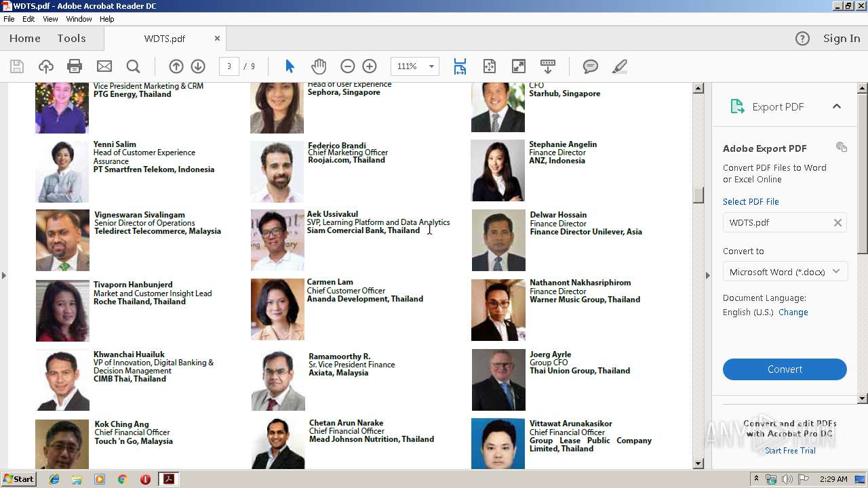Open the Help question mark icon
This screenshot has width=868, height=488.
click(x=802, y=39)
